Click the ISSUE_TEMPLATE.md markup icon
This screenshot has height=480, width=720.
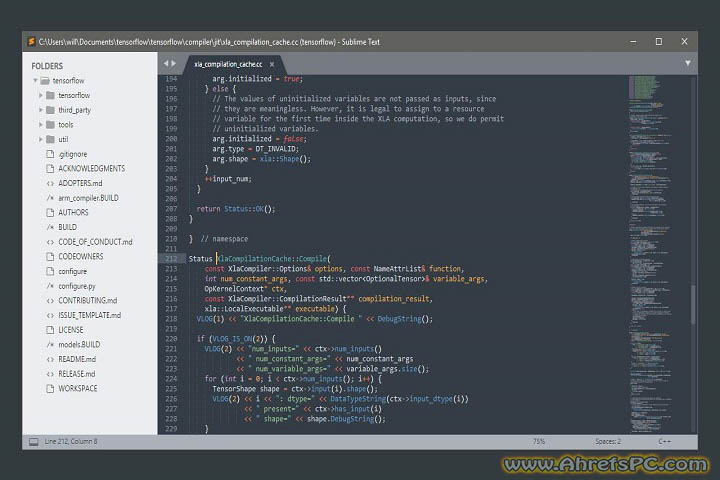(51, 315)
